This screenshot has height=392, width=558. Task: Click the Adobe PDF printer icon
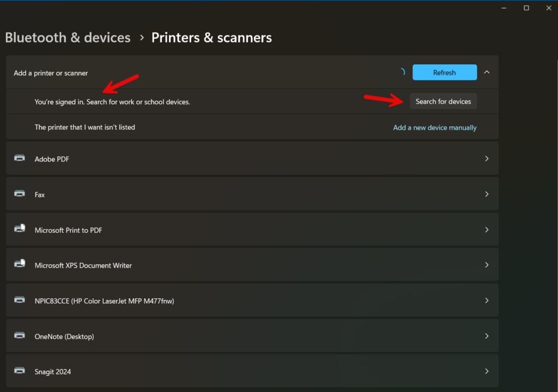[x=20, y=158]
